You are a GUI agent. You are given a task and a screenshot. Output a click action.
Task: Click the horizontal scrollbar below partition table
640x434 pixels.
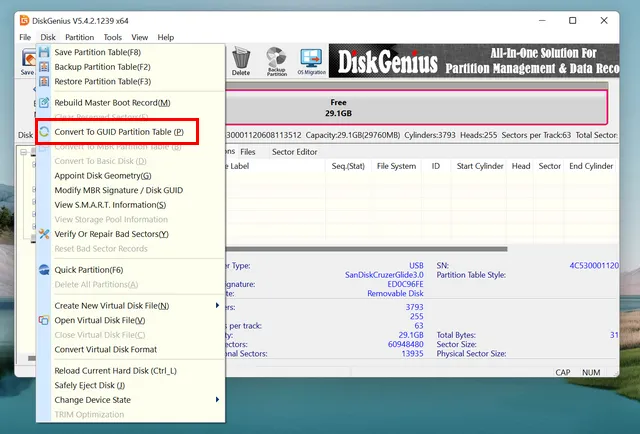(366, 249)
